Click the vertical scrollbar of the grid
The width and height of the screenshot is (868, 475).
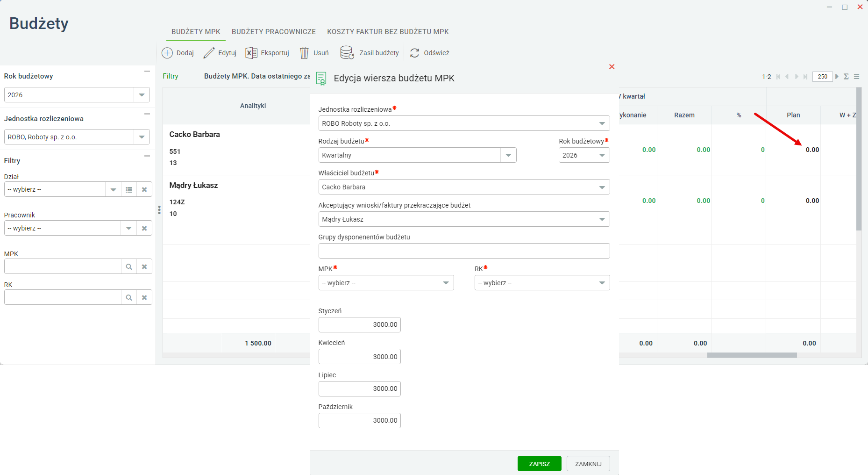pos(859,159)
